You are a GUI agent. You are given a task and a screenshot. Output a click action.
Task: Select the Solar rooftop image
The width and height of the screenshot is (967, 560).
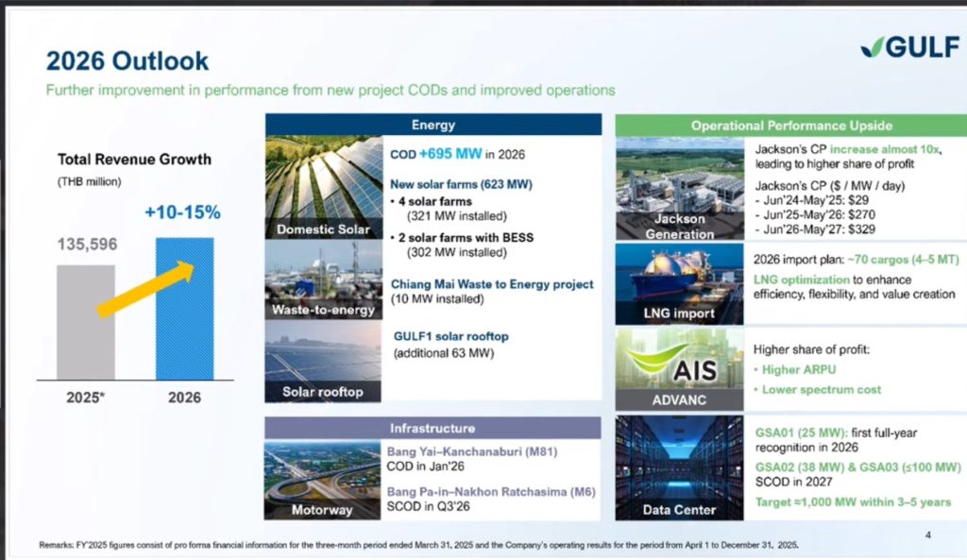322,362
